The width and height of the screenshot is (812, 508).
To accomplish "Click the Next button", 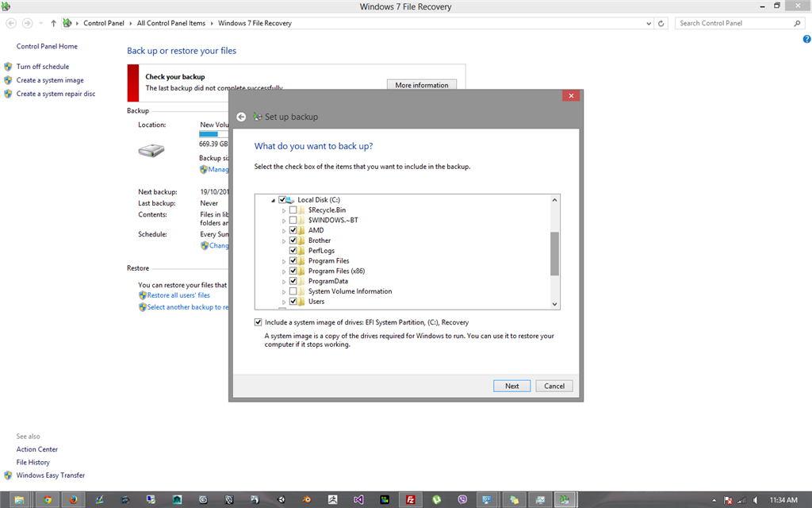I will (511, 387).
